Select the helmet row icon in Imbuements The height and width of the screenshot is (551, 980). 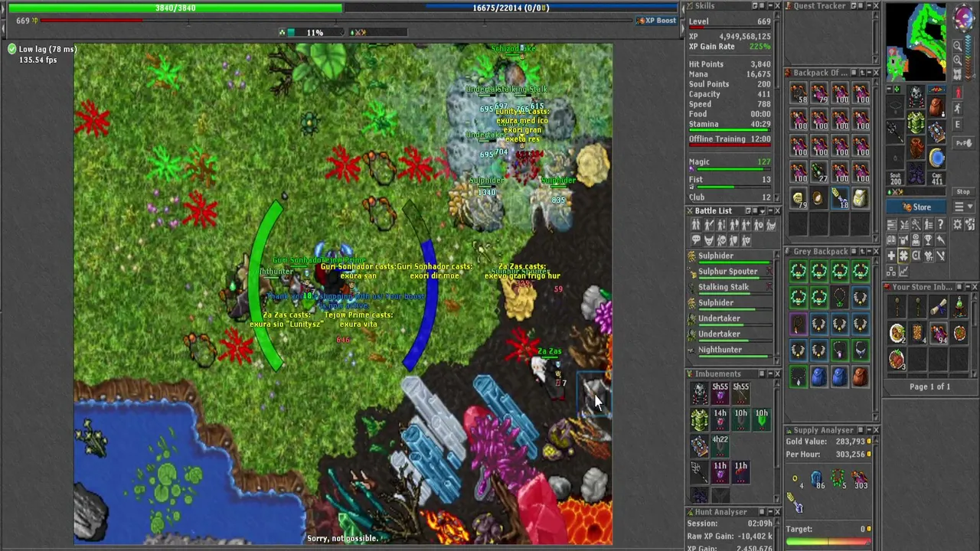point(699,393)
